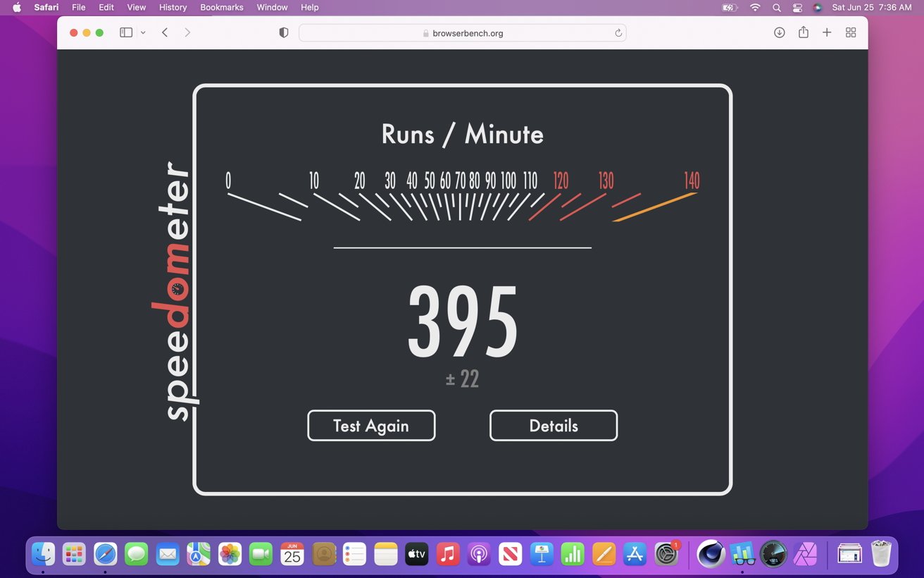Go forward with the forward arrow
This screenshot has width=924, height=578.
tap(187, 32)
